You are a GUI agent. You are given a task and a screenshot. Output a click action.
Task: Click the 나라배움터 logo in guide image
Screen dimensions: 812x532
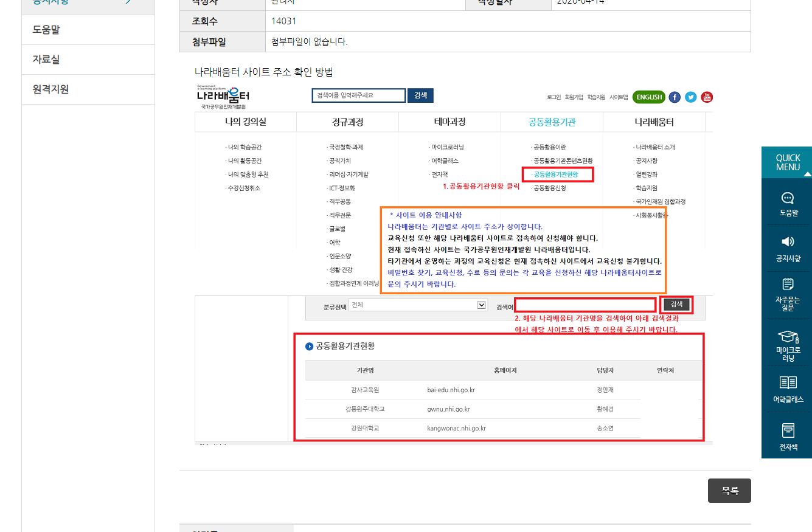click(223, 96)
